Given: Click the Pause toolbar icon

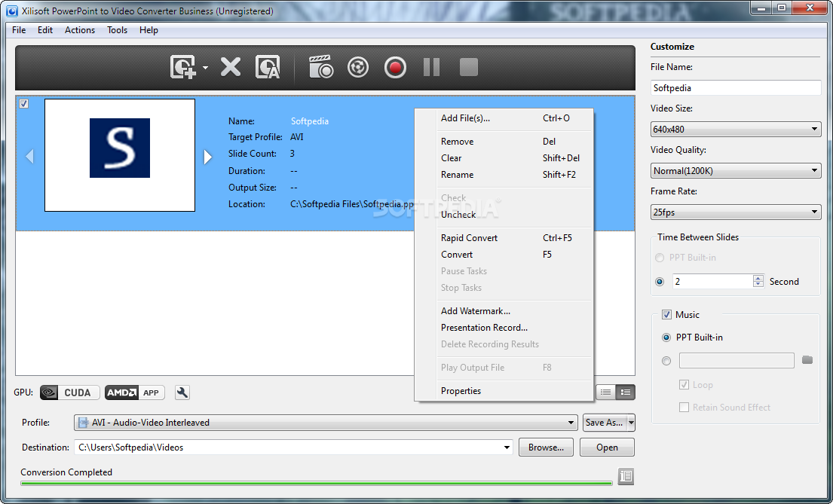Looking at the screenshot, I should (431, 68).
